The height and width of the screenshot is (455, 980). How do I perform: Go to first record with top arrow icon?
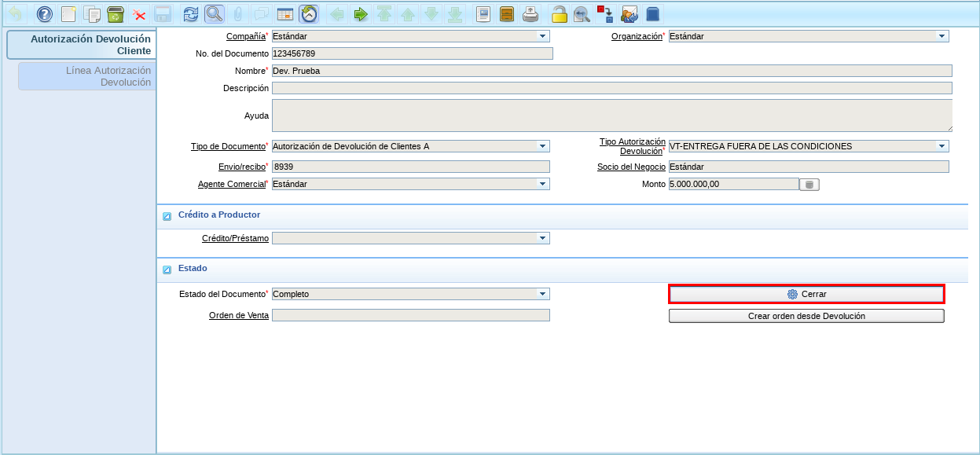(x=384, y=14)
